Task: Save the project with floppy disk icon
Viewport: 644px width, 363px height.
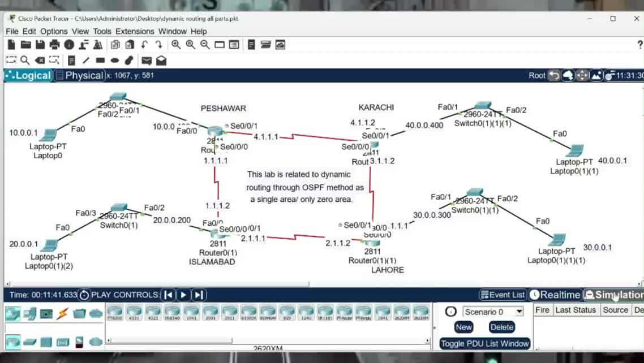Action: pos(40,45)
